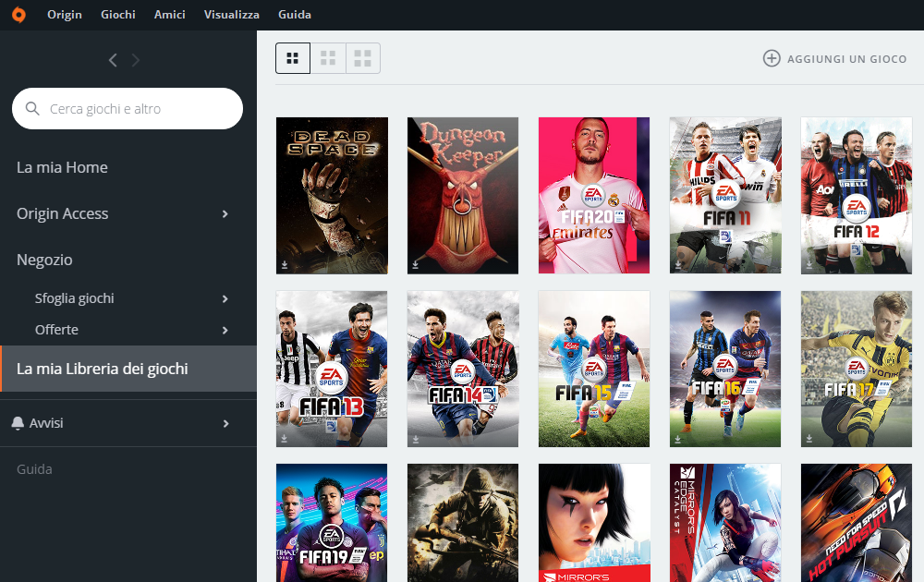The width and height of the screenshot is (924, 582).
Task: Click the Guida link in sidebar
Action: pyautogui.click(x=34, y=469)
